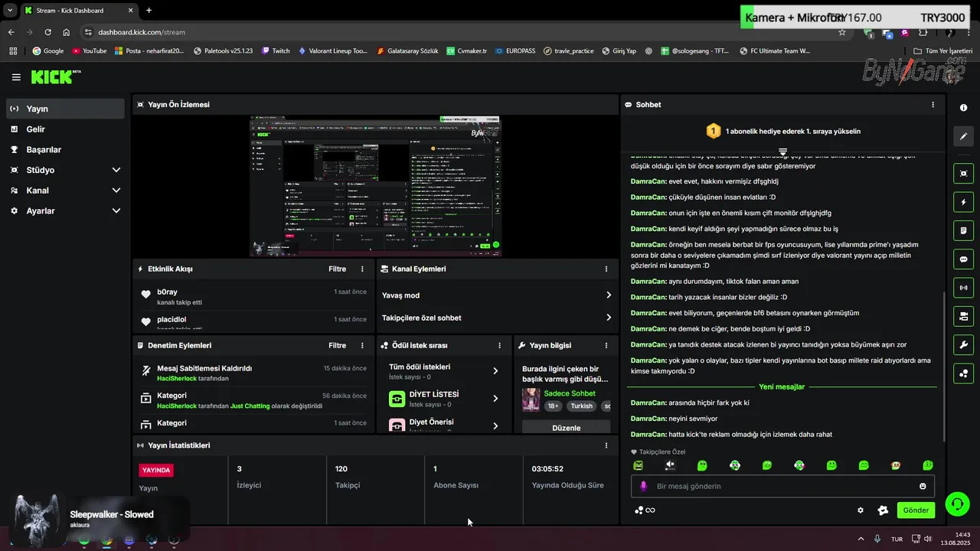
Task: Open the hamburger navigation menu
Action: click(16, 77)
